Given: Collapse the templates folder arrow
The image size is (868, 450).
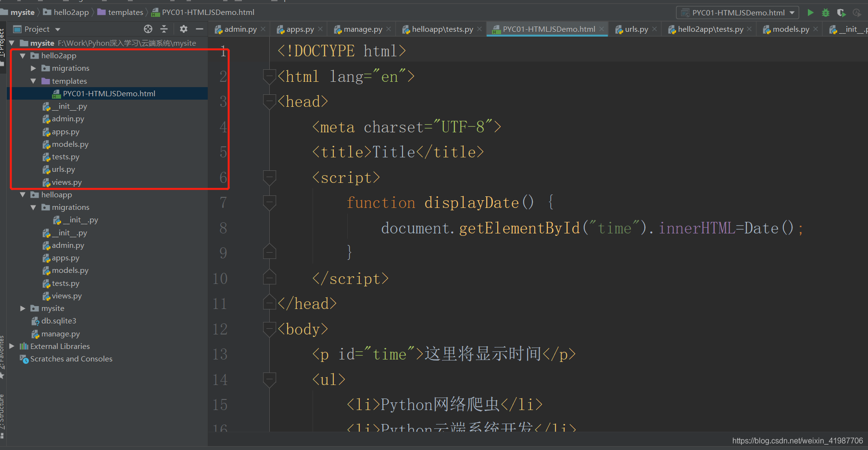Looking at the screenshot, I should (33, 81).
